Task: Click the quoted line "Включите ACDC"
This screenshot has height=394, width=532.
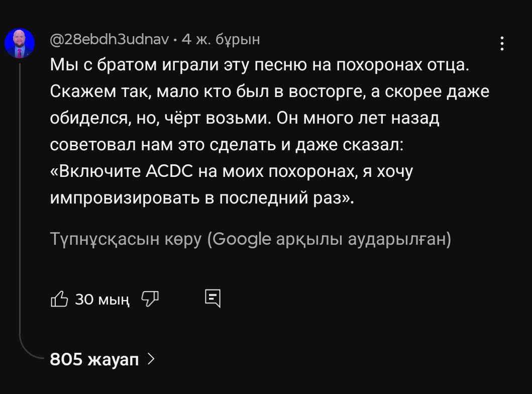Action: [x=232, y=171]
